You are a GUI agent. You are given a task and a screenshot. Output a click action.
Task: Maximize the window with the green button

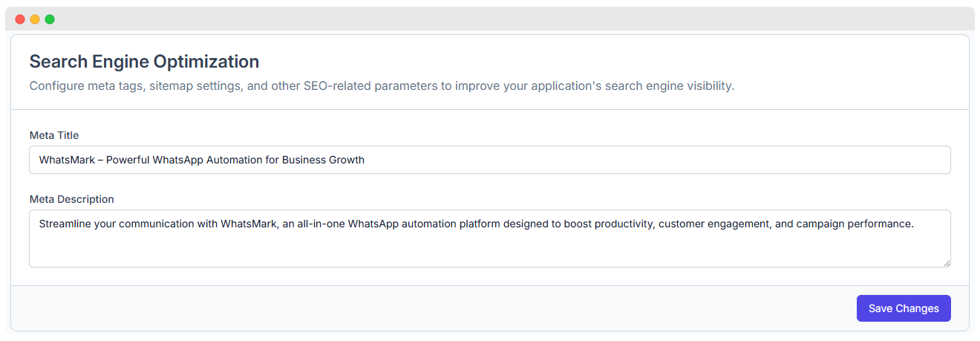(x=50, y=19)
